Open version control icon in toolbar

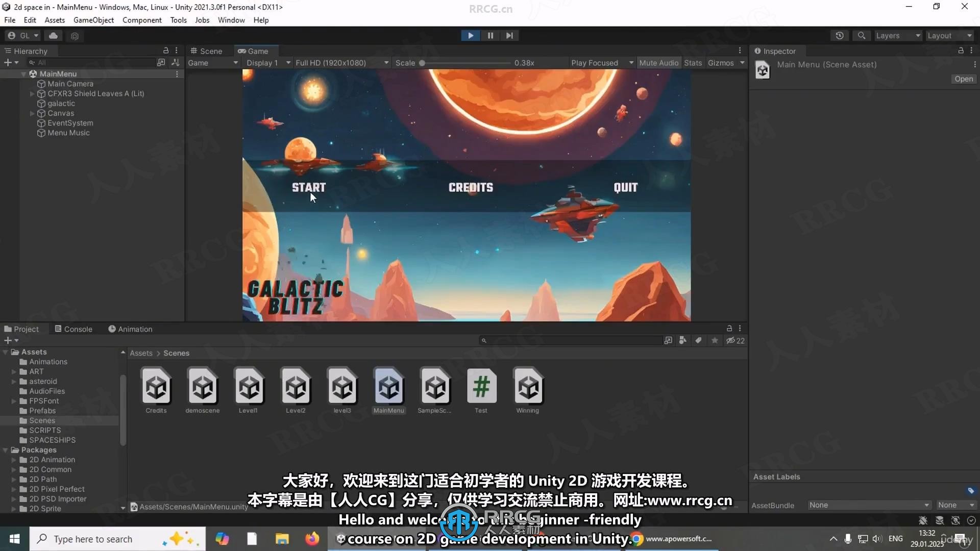(75, 36)
